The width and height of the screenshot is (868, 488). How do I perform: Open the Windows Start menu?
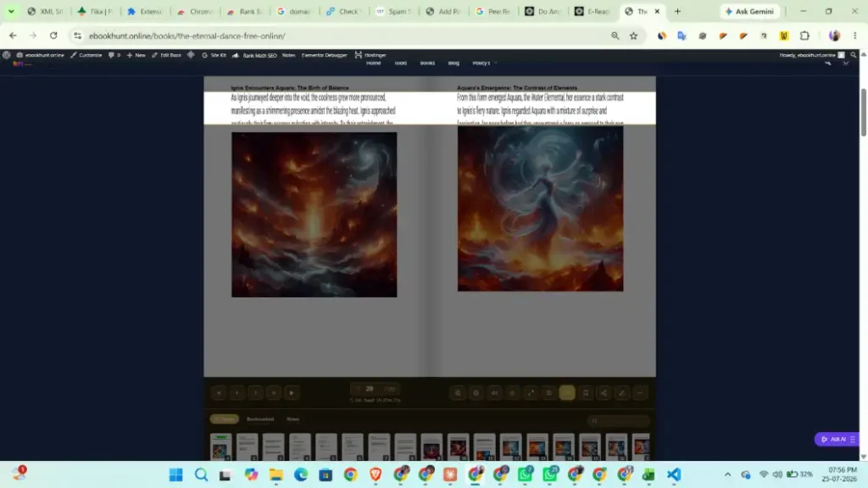pyautogui.click(x=176, y=474)
